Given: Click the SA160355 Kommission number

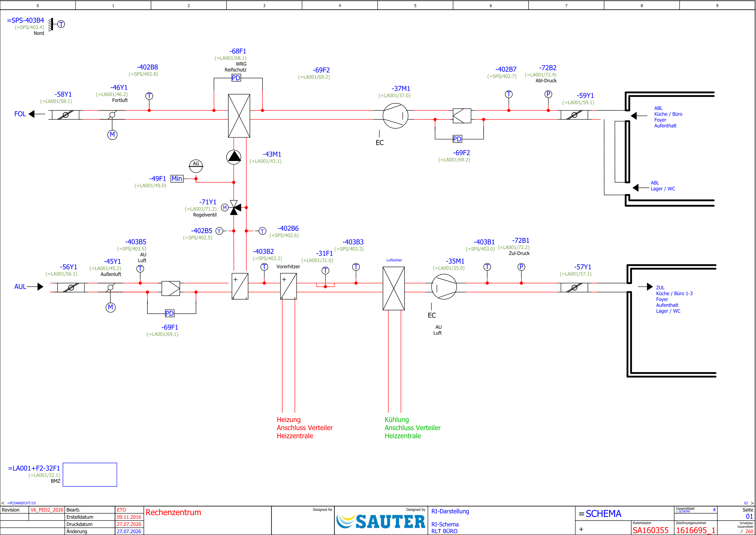Looking at the screenshot, I should pyautogui.click(x=651, y=530).
